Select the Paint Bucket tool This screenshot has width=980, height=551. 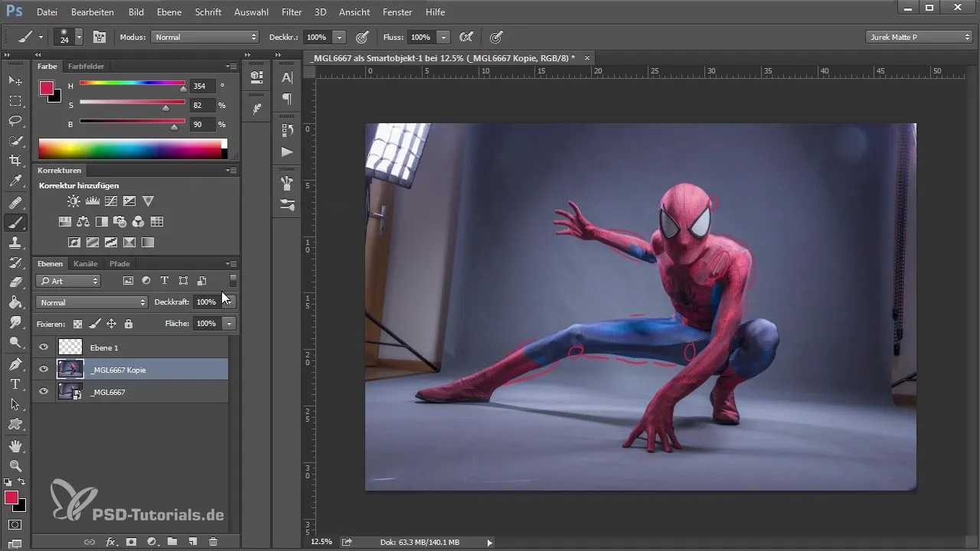(x=15, y=302)
